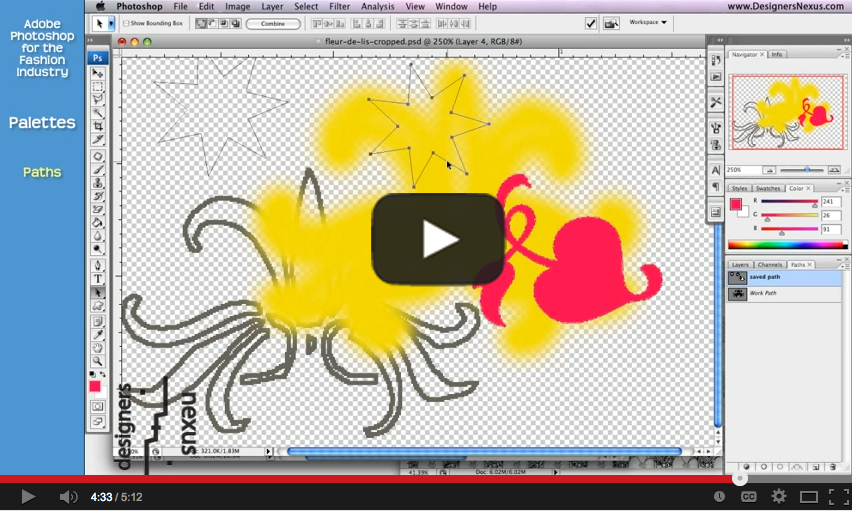852x511 pixels.
Task: Open YouTube settings gear menu
Action: (x=779, y=496)
